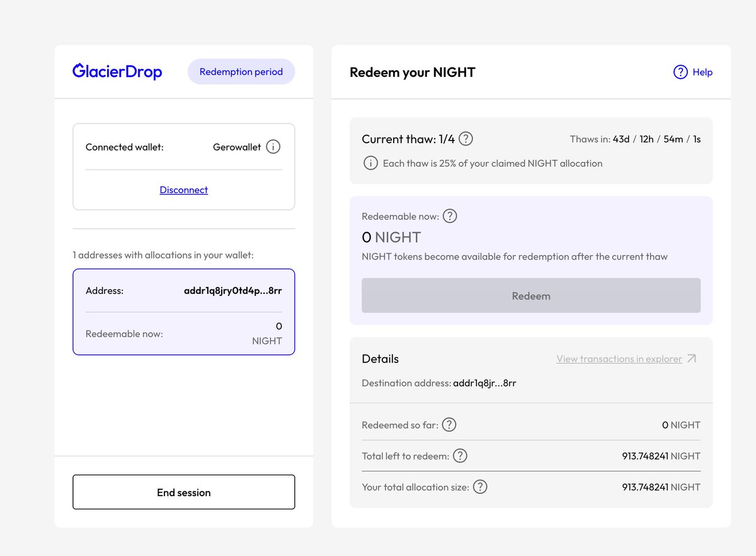756x556 pixels.
Task: Click Your total allocation size help icon
Action: (x=480, y=487)
